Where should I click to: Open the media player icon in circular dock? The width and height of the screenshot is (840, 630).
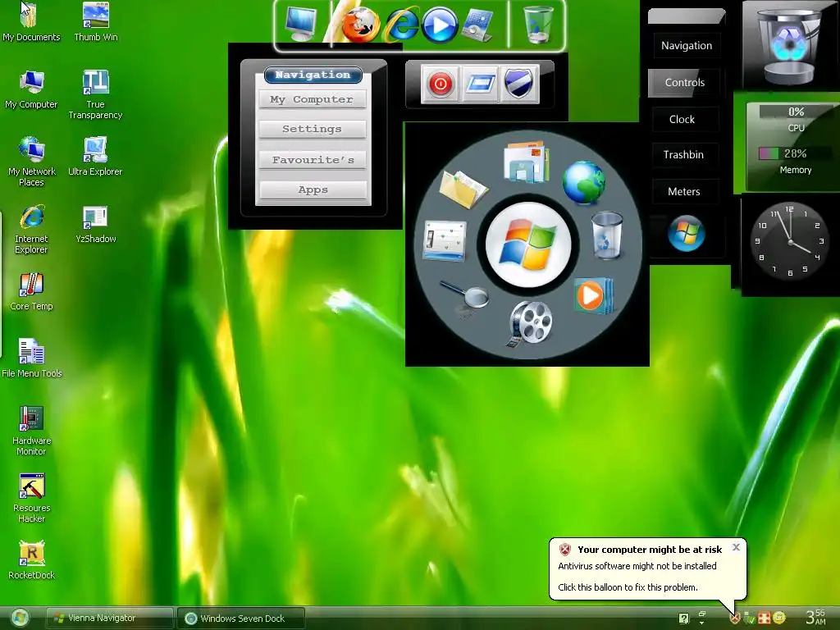[592, 295]
